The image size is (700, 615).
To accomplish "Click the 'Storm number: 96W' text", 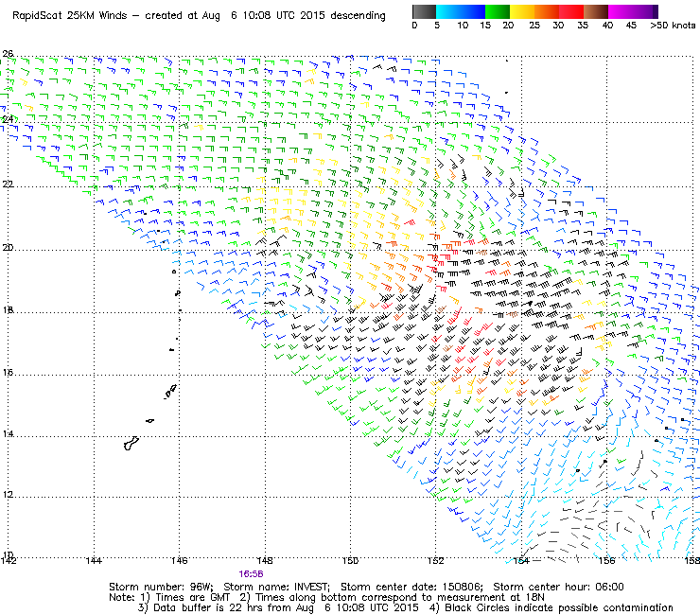I will tap(161, 587).
